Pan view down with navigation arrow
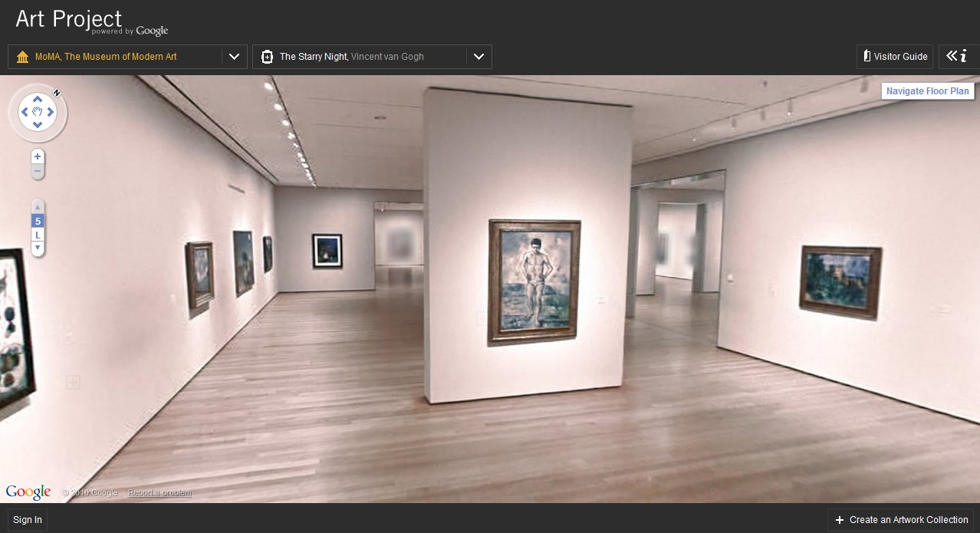 pos(38,126)
